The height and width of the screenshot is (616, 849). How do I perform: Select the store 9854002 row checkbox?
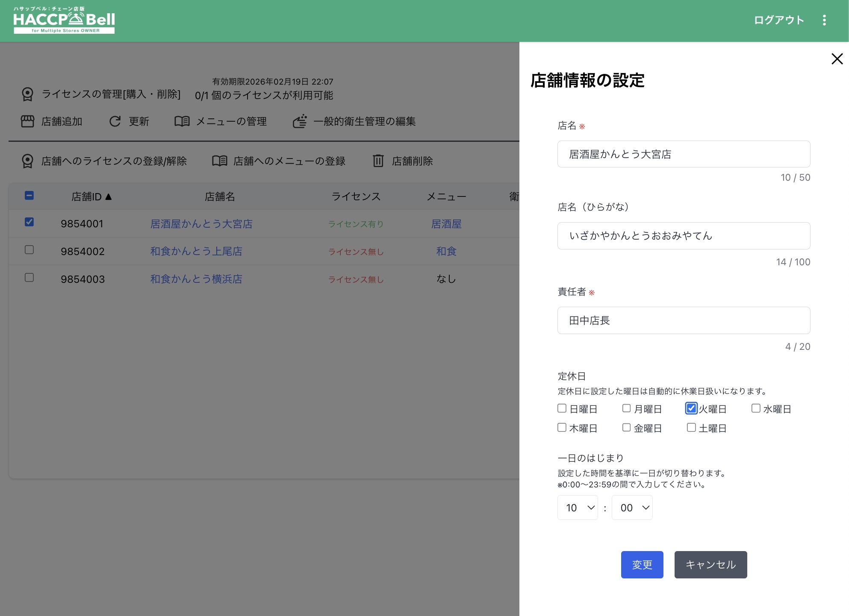[x=29, y=250]
